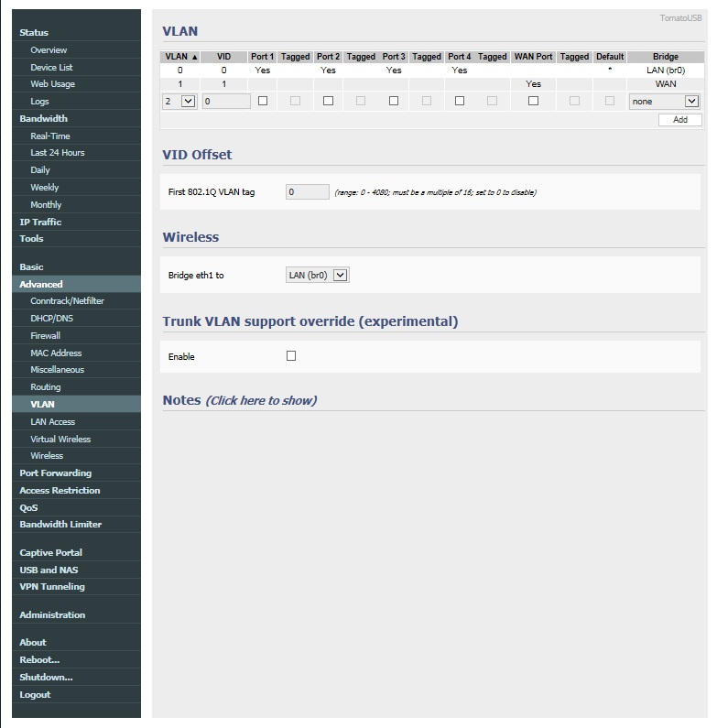Check the Port 4 checkbox for new VLAN
The width and height of the screenshot is (717, 728).
pos(460,101)
